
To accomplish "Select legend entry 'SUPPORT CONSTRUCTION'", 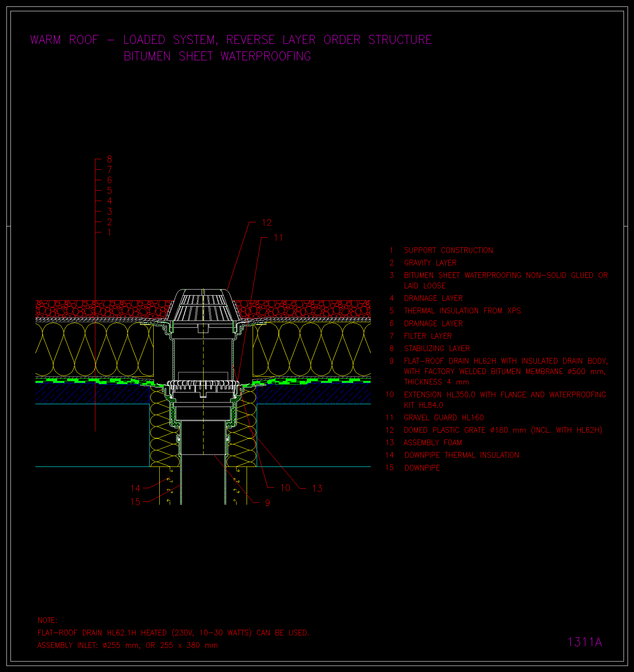I will 448,250.
